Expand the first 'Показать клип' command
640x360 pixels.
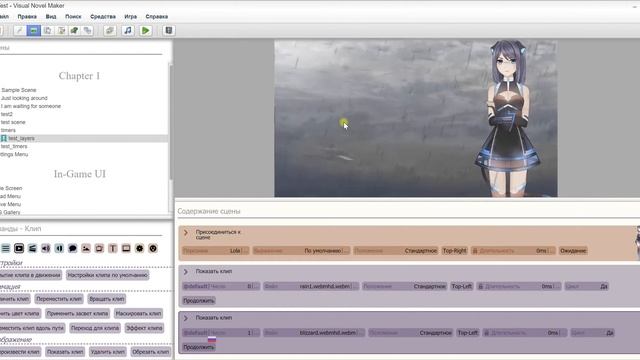pos(186,271)
